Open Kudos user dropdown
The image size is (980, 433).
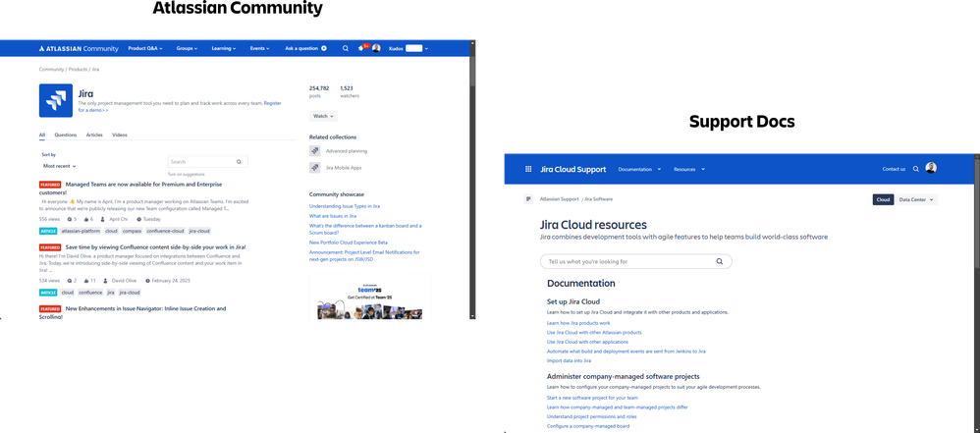(408, 48)
